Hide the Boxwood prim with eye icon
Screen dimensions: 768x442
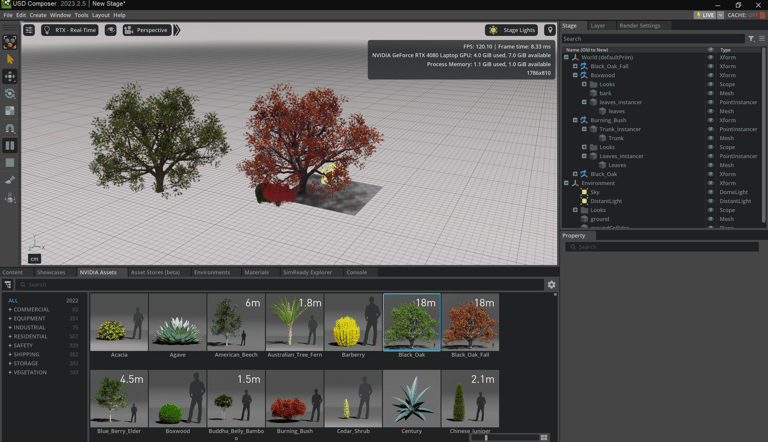[711, 75]
